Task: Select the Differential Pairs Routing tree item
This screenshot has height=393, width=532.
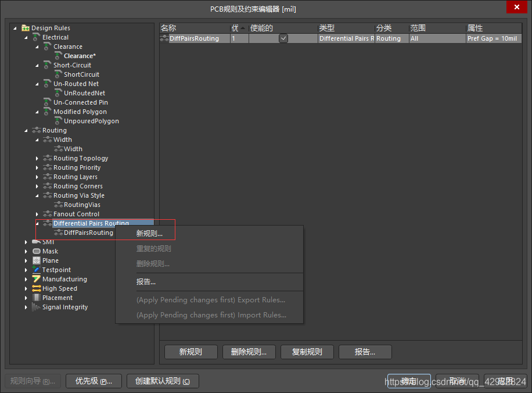Action: [91, 223]
